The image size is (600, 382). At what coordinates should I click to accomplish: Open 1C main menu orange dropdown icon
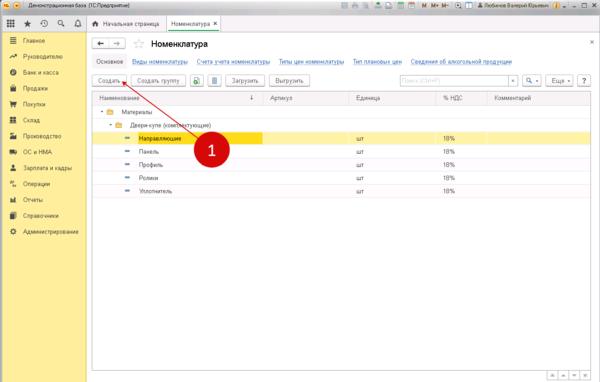(x=17, y=5)
